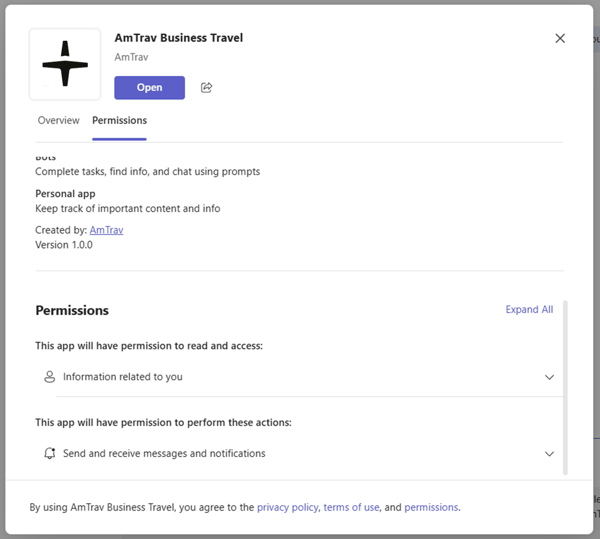Expand the Information related to you chevron
Image resolution: width=600 pixels, height=539 pixels.
point(549,377)
